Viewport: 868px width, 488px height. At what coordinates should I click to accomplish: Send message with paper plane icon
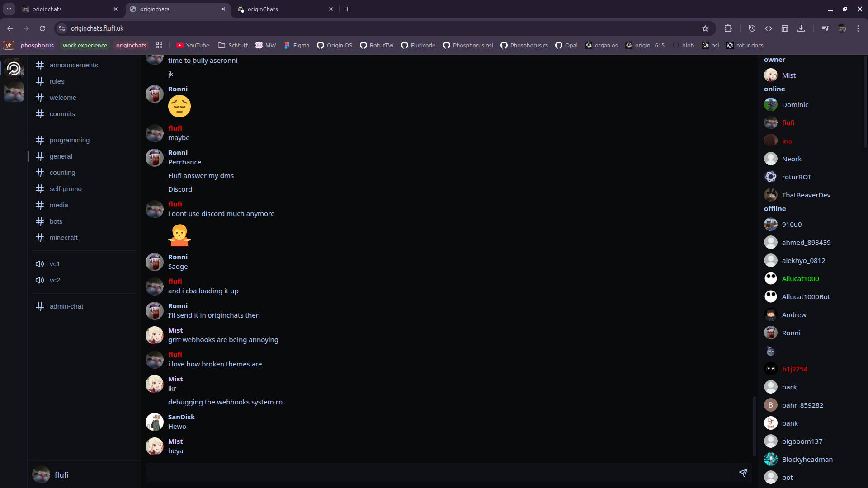(743, 473)
